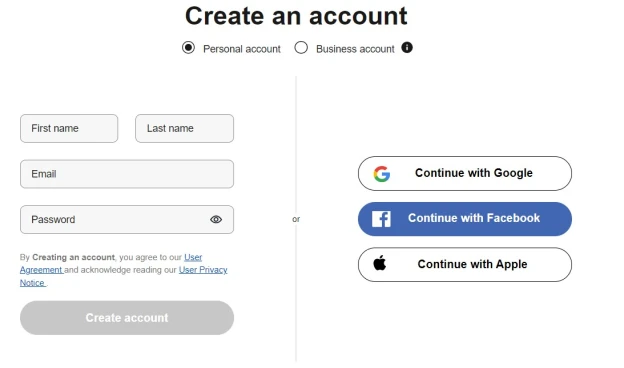Screen dimensions: 624x368
Task: Click the Create account button
Action: [127, 317]
